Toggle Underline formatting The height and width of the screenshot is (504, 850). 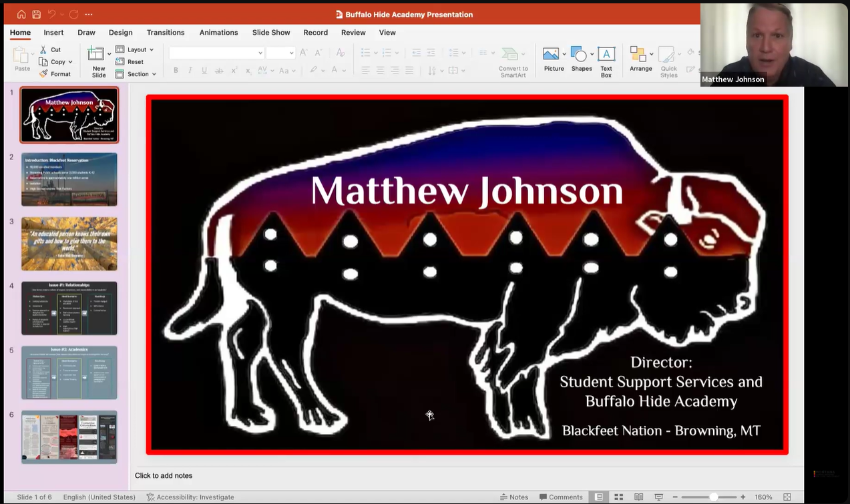(204, 70)
